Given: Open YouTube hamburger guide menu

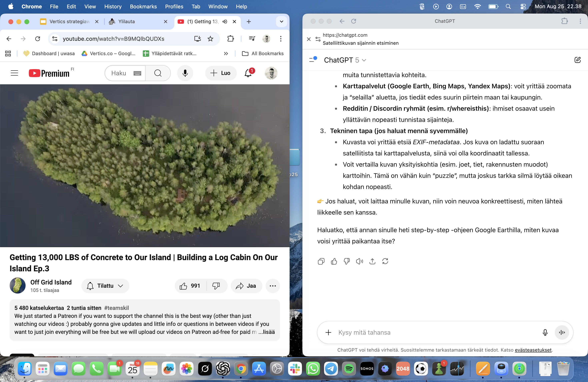Looking at the screenshot, I should (x=14, y=73).
